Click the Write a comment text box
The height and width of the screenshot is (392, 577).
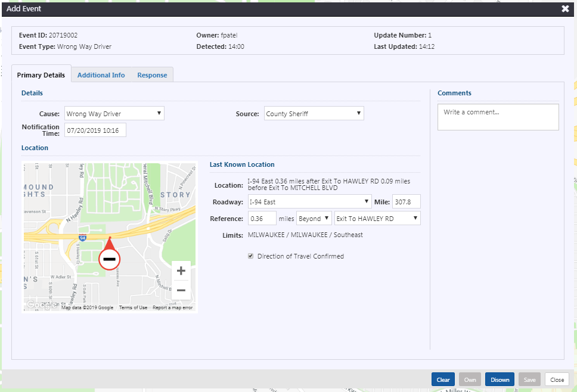498,117
